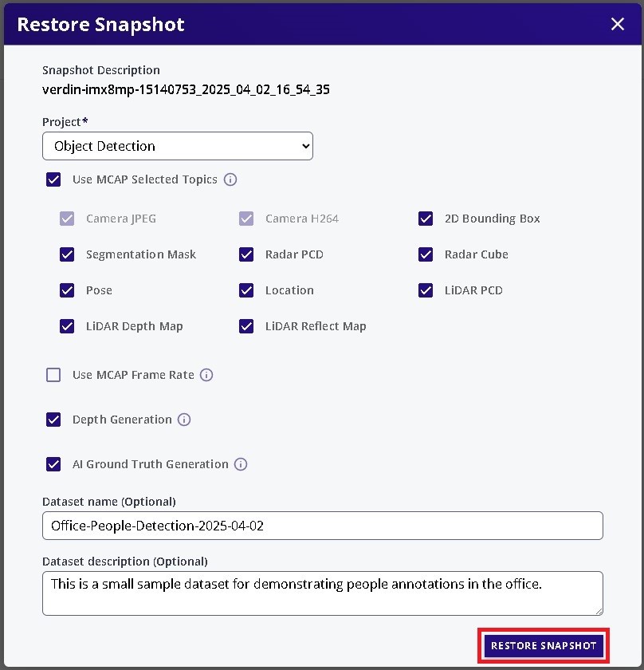Edit the Dataset description text area
Image resolution: width=644 pixels, height=670 pixels.
(323, 593)
